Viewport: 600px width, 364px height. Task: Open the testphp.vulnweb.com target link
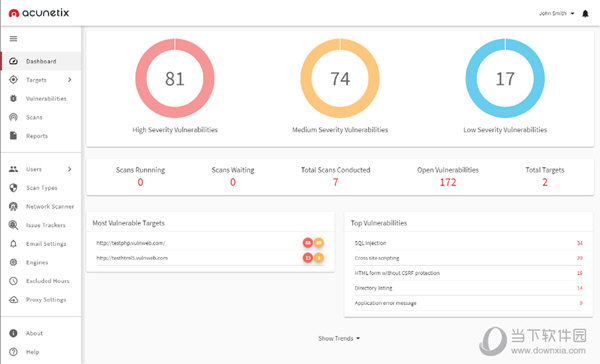[x=131, y=243]
